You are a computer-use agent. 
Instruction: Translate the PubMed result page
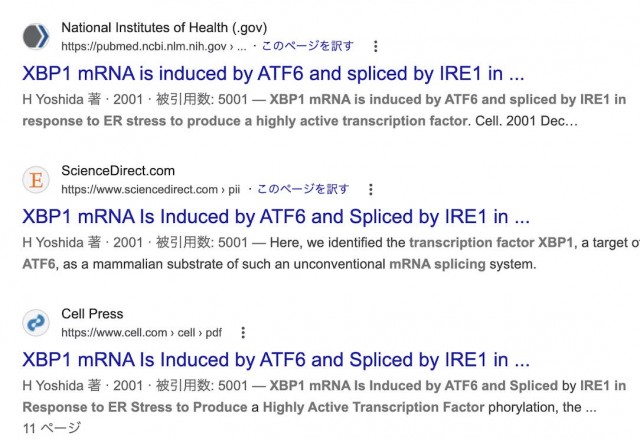click(x=307, y=46)
